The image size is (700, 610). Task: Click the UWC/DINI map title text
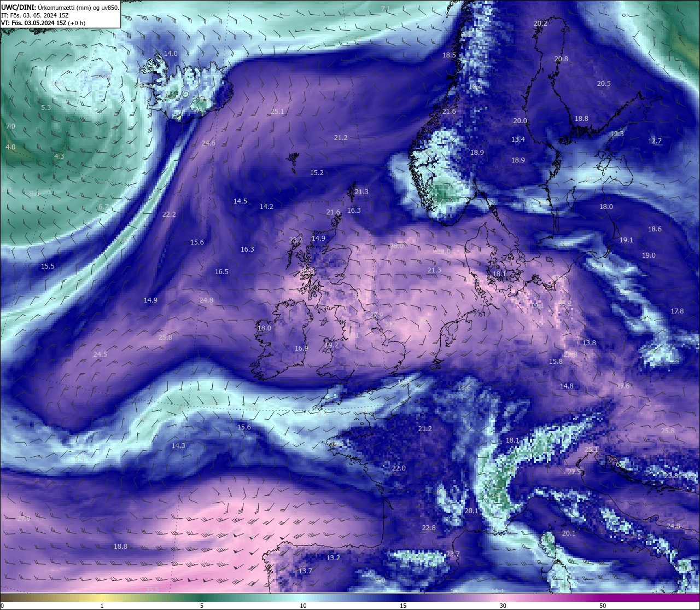pos(60,8)
